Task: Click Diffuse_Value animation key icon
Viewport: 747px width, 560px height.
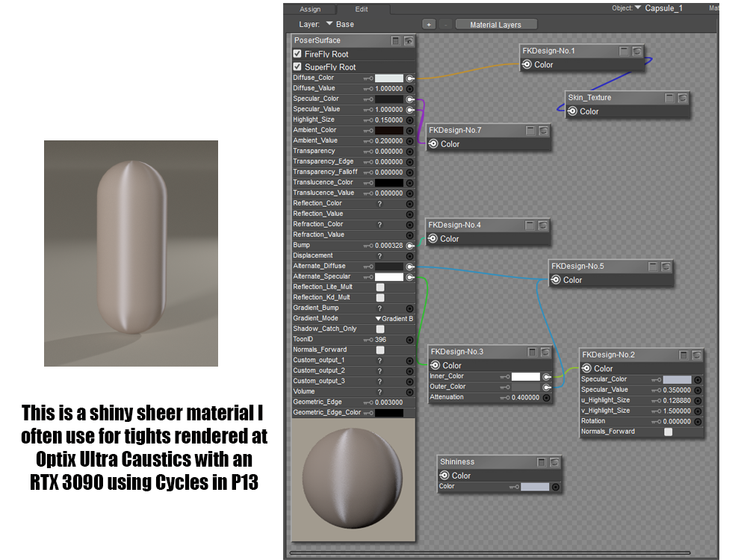Action: tap(368, 89)
